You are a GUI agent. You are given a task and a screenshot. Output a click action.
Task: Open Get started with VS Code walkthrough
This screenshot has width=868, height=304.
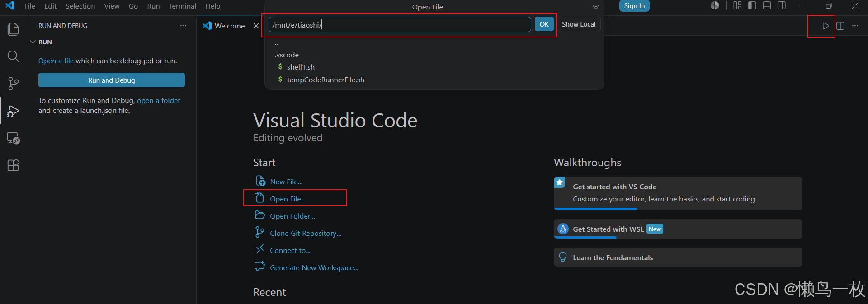point(678,193)
